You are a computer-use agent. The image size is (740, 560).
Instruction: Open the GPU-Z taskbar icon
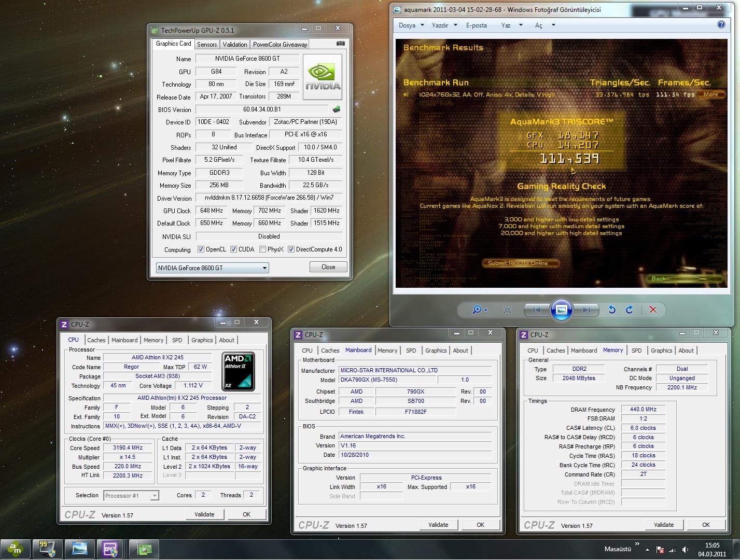(x=144, y=549)
